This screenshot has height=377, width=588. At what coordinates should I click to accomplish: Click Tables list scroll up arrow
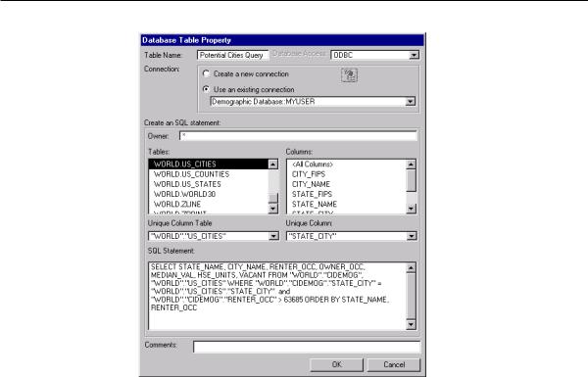[x=273, y=165]
